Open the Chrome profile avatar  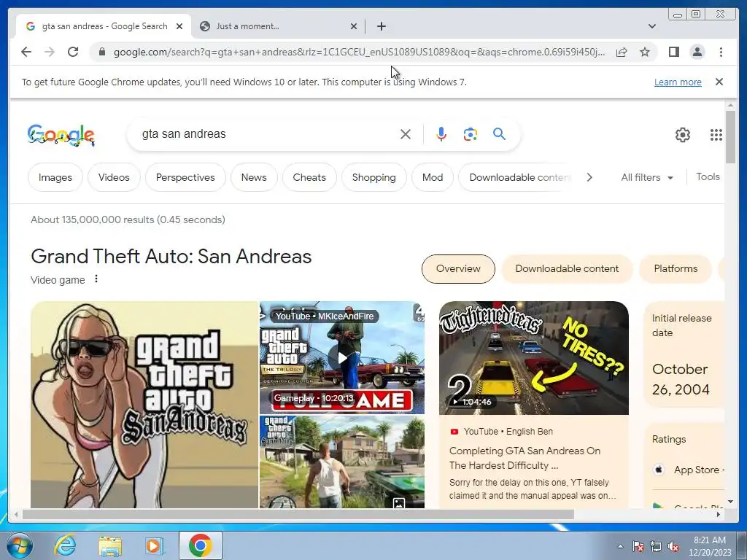(697, 52)
